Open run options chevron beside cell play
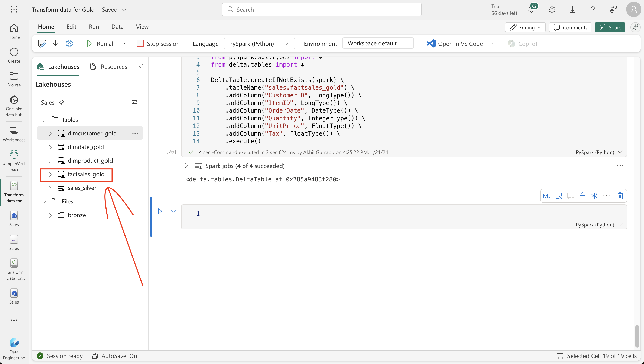 173,211
